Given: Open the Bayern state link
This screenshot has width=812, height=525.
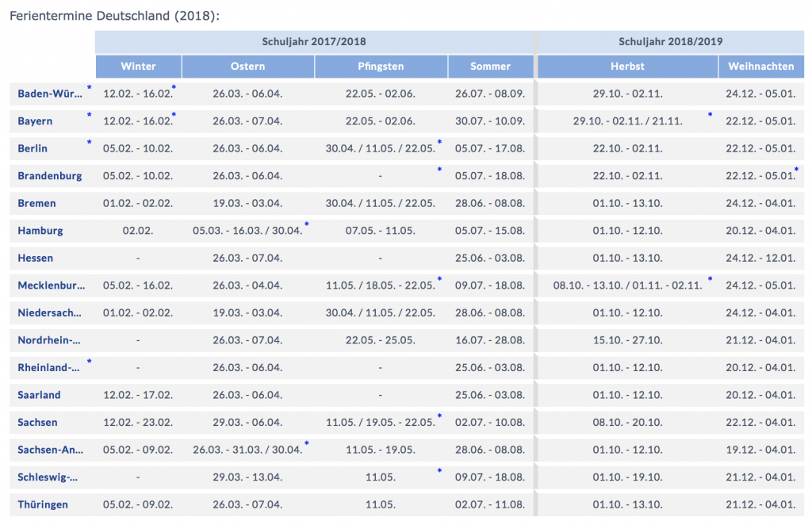Looking at the screenshot, I should 35,121.
